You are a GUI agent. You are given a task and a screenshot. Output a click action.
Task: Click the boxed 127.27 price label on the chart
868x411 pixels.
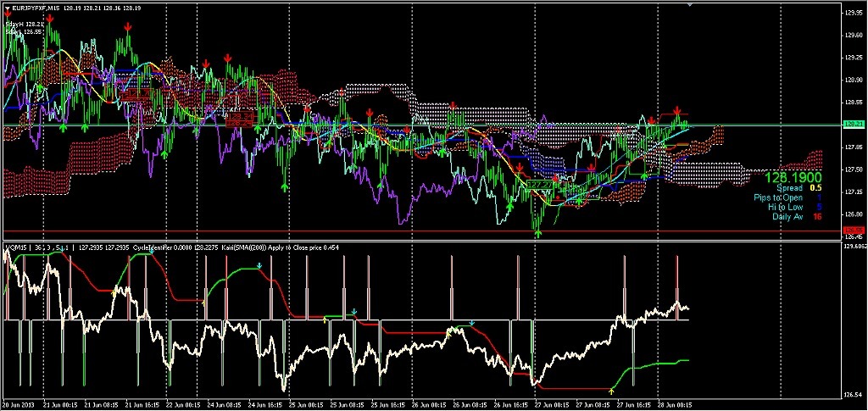coord(539,183)
